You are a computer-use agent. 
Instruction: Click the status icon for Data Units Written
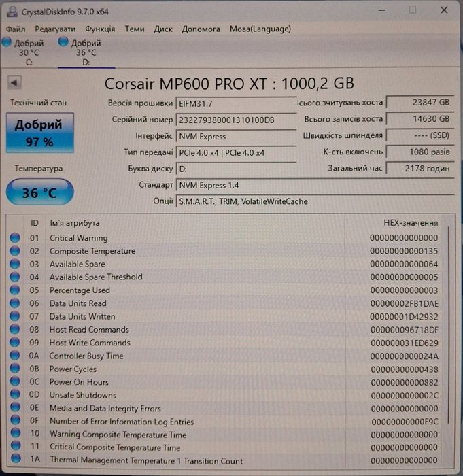click(15, 316)
